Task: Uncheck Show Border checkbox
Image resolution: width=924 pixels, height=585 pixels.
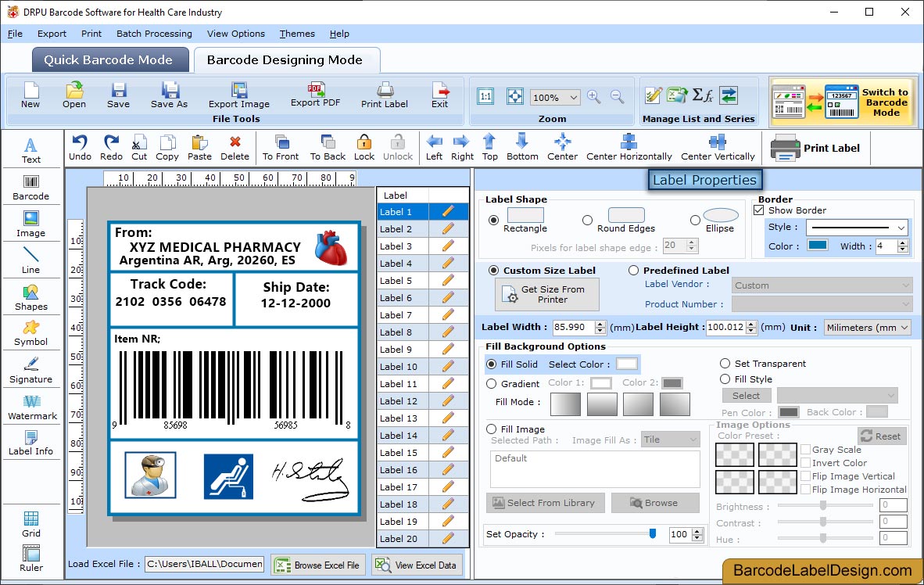Action: click(x=759, y=210)
